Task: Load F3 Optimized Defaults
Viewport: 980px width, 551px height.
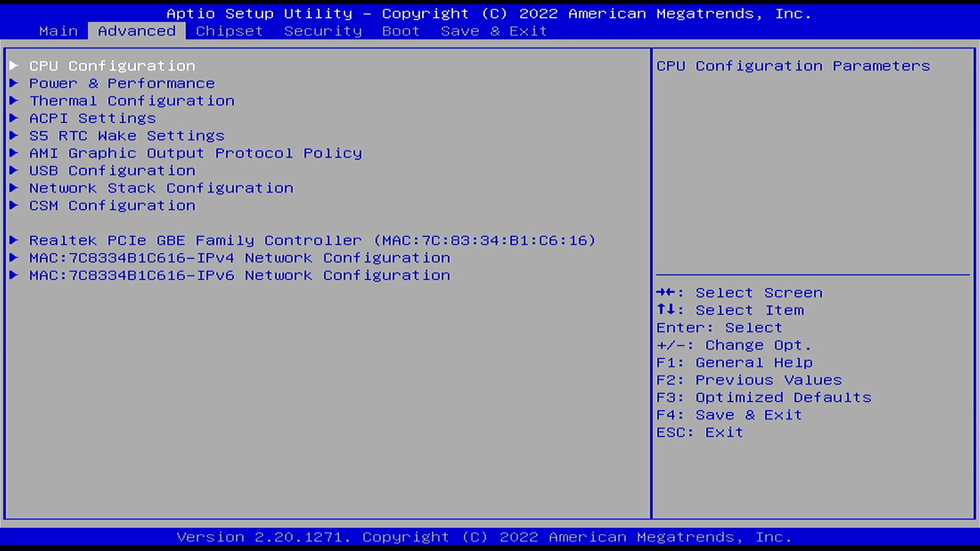Action: pyautogui.click(x=764, y=397)
